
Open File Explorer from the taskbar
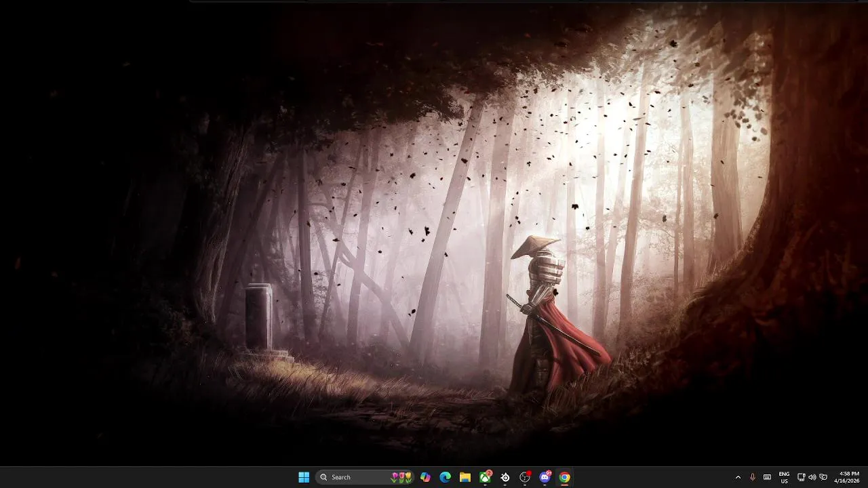(465, 477)
